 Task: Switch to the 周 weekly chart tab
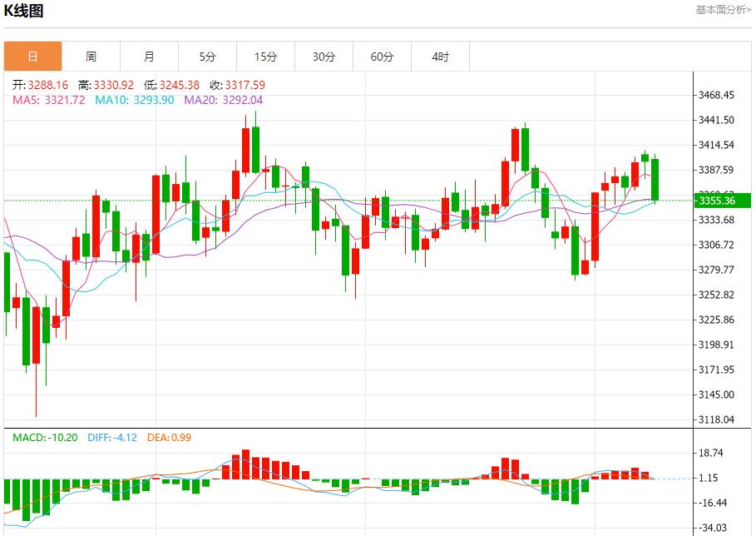tap(91, 57)
